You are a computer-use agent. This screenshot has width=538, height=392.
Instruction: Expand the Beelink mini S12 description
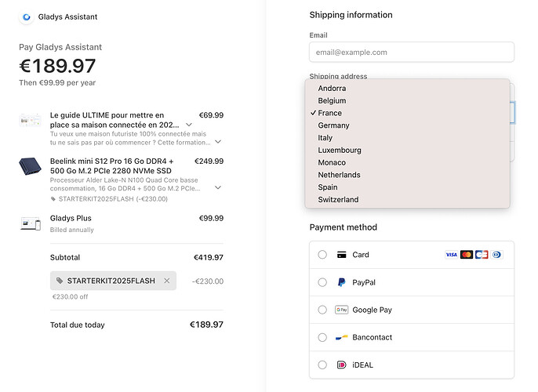point(217,187)
